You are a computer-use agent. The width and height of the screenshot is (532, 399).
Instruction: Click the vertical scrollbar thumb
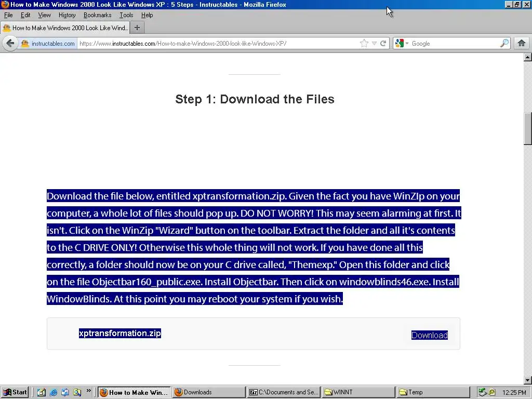click(x=528, y=129)
